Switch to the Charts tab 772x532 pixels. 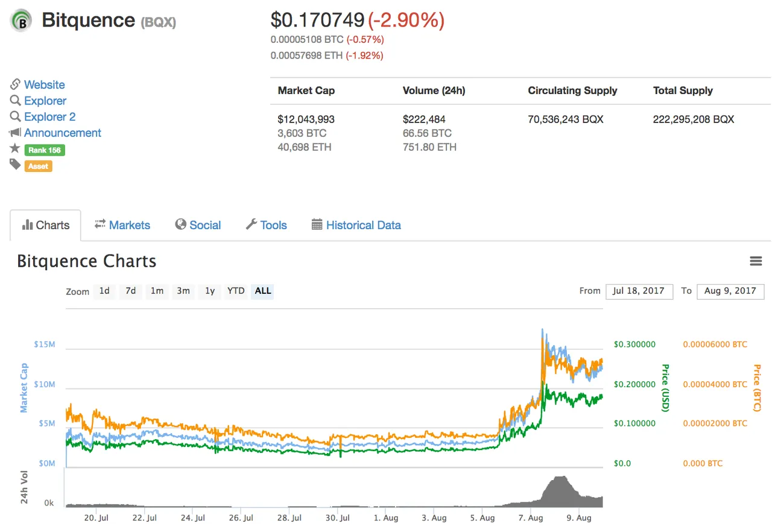(45, 225)
